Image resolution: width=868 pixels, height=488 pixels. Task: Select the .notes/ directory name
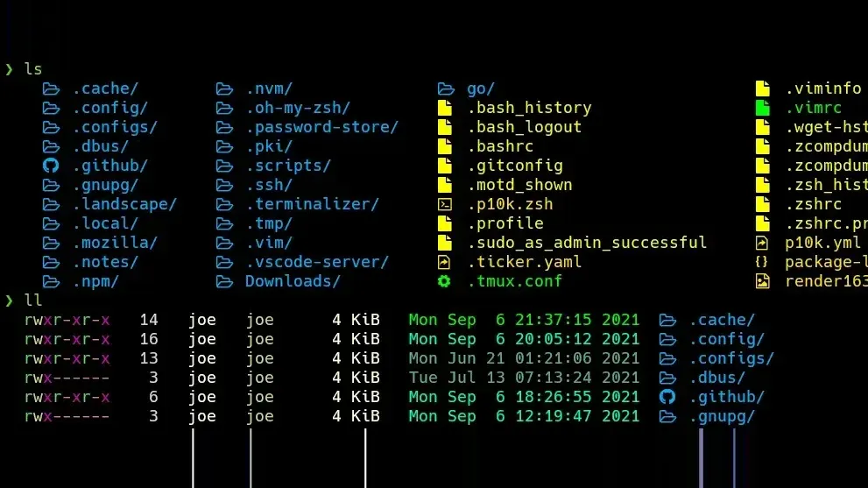(106, 262)
